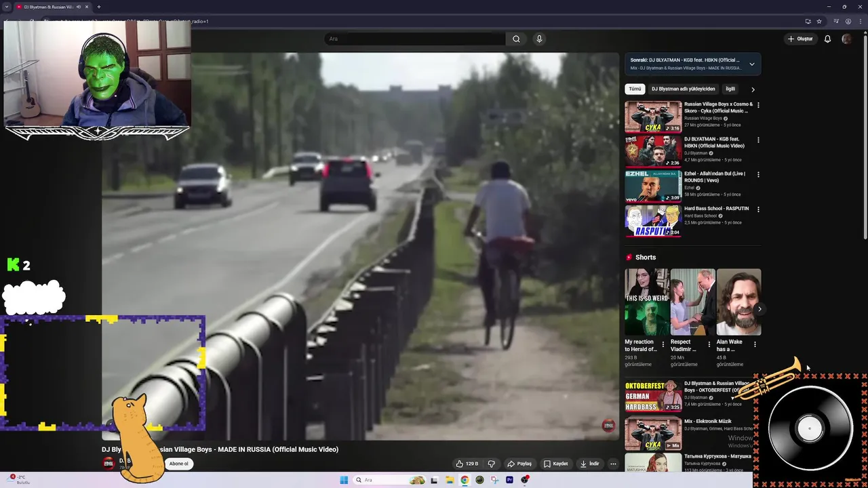The height and width of the screenshot is (488, 868).
Task: Click the YouTube search magnifier button
Action: click(x=516, y=39)
